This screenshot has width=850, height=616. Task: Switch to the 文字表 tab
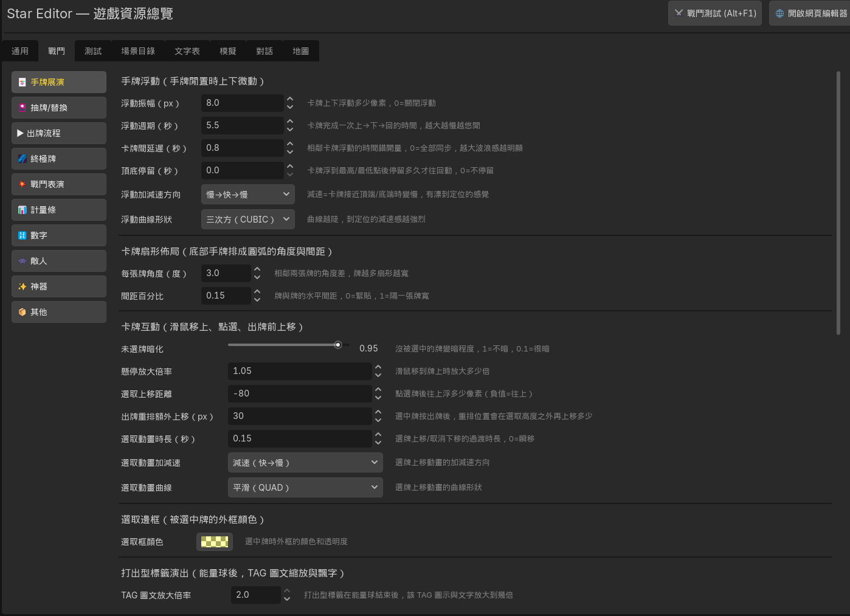(x=187, y=51)
